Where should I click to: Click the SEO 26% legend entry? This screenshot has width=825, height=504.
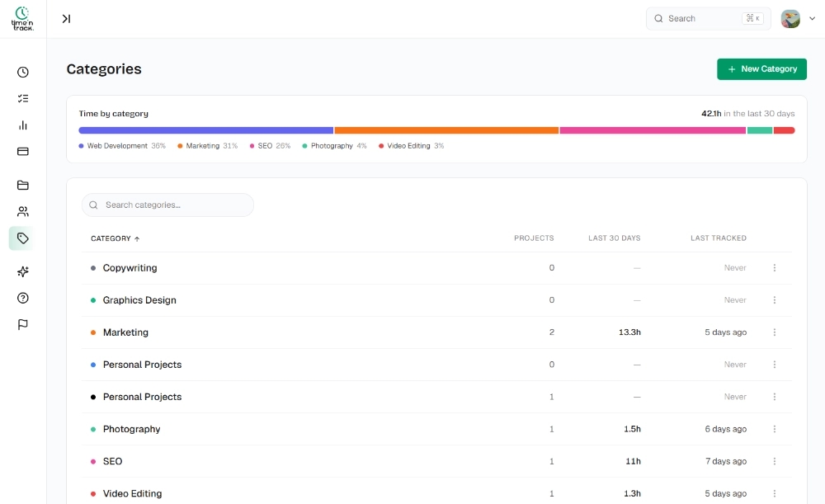270,146
